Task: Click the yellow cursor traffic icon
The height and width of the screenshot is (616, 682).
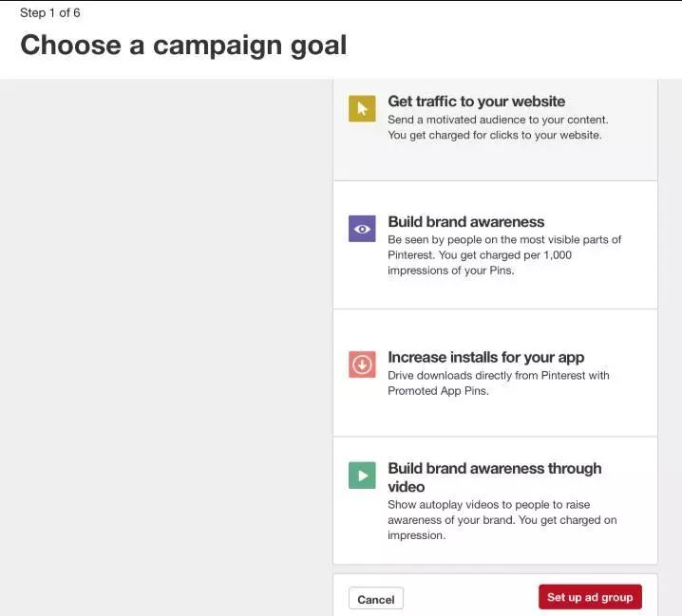Action: click(362, 108)
